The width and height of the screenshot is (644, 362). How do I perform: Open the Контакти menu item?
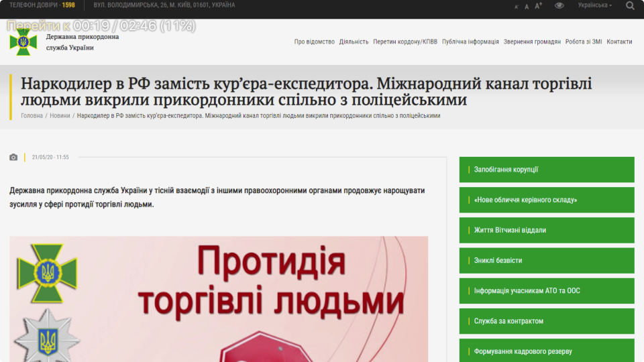click(x=619, y=42)
